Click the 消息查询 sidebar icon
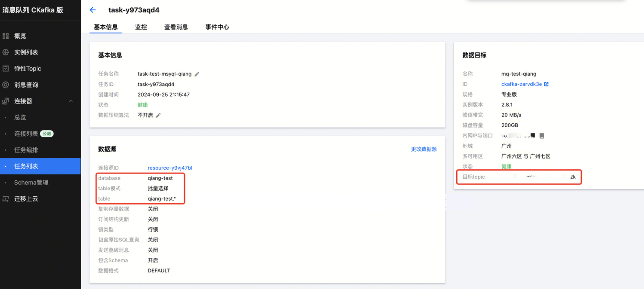Viewport: 644px width, 289px height. [x=6, y=85]
